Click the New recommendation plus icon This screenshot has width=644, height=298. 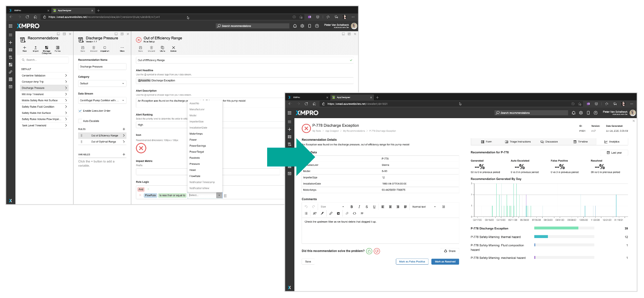25,48
